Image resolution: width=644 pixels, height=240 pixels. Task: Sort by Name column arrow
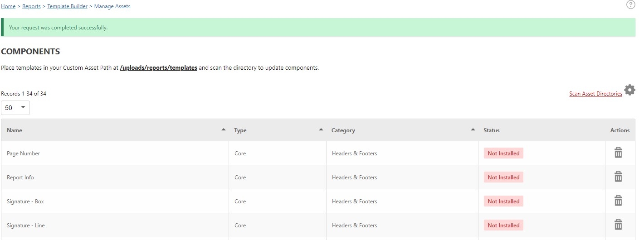(x=223, y=130)
